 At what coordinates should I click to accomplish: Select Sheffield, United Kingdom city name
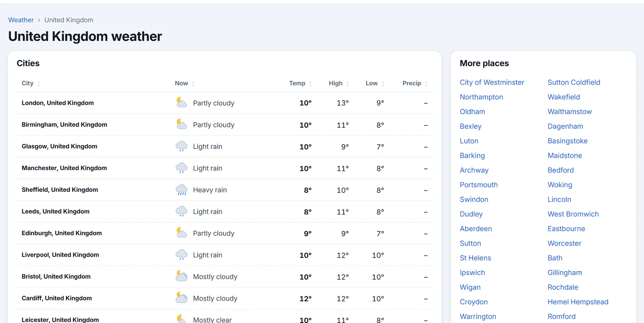60,190
